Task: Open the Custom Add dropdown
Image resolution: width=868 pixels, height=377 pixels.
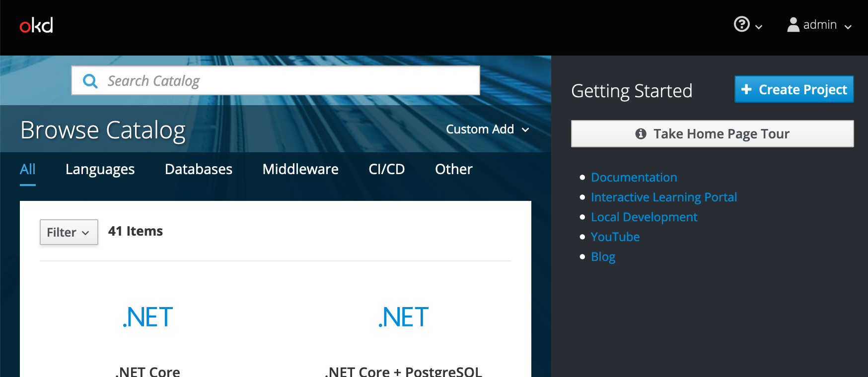Action: tap(487, 129)
